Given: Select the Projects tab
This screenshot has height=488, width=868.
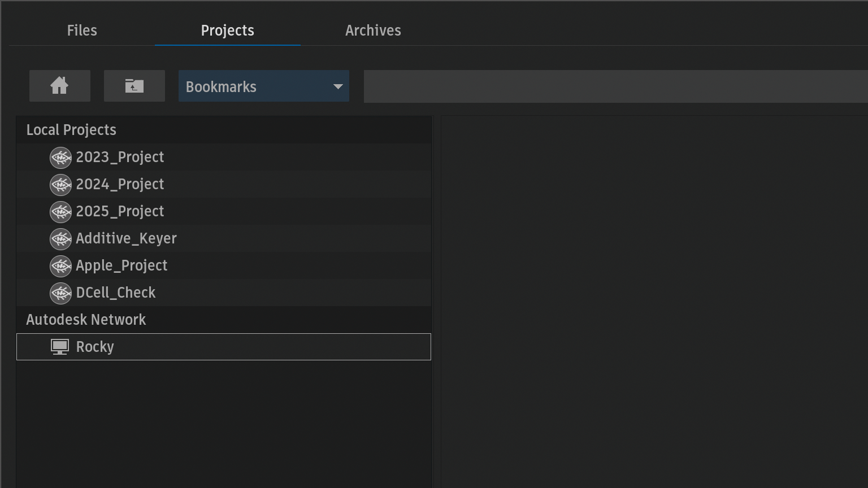Looking at the screenshot, I should point(227,30).
